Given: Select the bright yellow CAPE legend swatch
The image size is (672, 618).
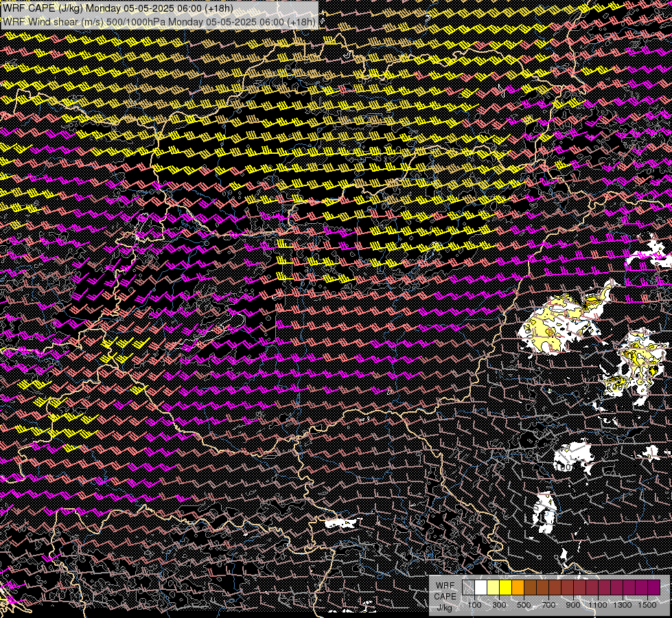Looking at the screenshot, I should pos(506,587).
